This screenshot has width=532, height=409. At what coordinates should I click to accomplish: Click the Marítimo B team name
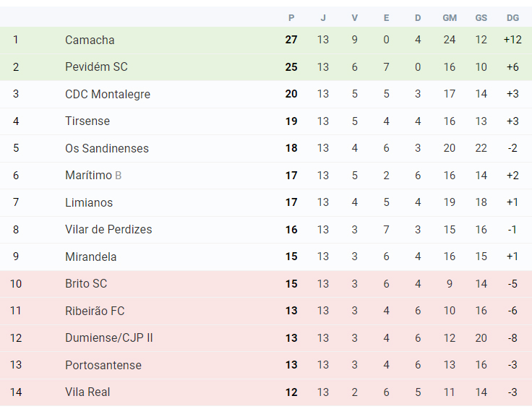93,176
